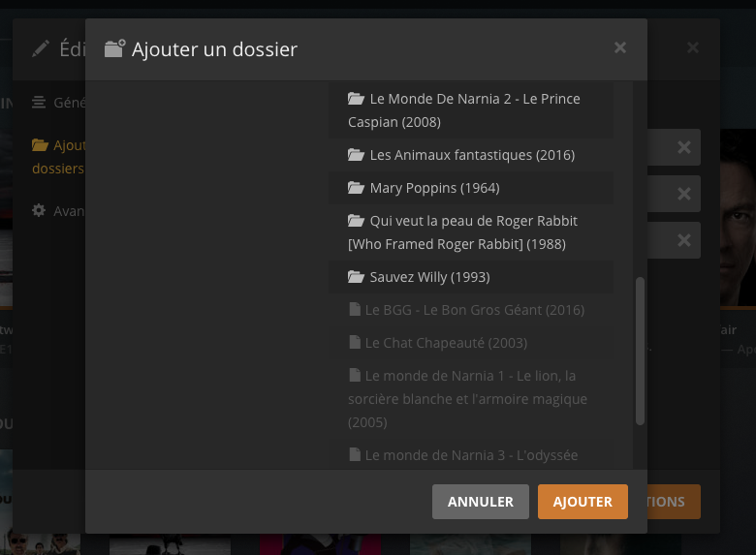Viewport: 756px width, 555px height.
Task: Click file entry Le monde de Narnia 3 - L'odyssée
Action: (471, 454)
